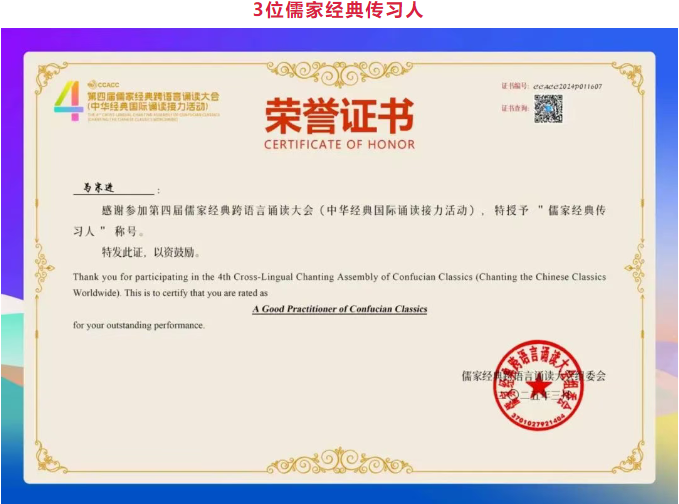Click the handwritten recipient name field
This screenshot has width=679, height=504.
pyautogui.click(x=114, y=188)
